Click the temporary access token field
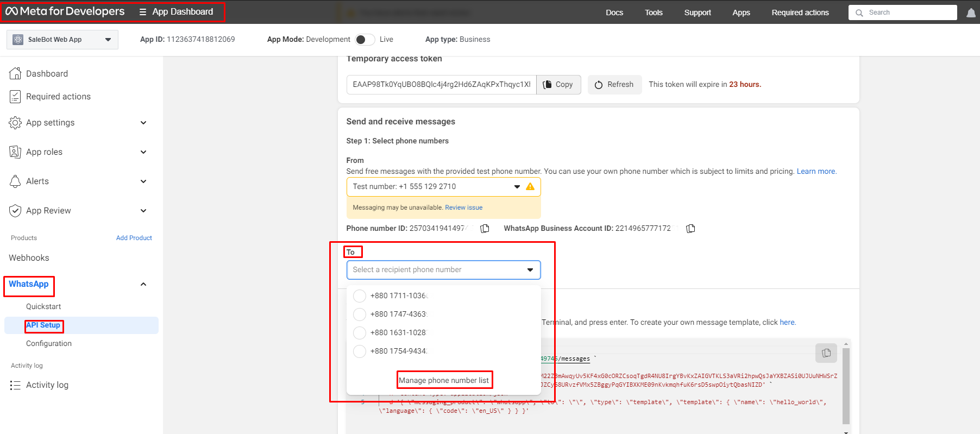The image size is (980, 434). (x=441, y=85)
